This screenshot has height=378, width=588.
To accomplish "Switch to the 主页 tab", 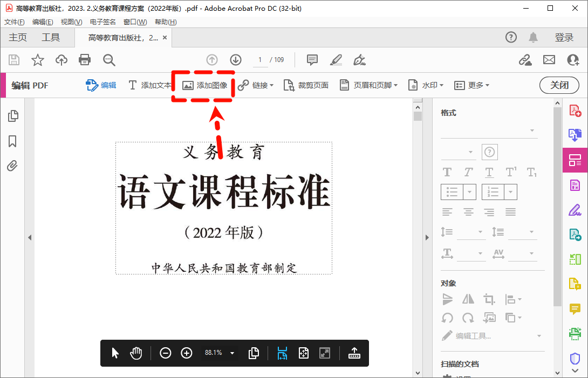I will [18, 38].
